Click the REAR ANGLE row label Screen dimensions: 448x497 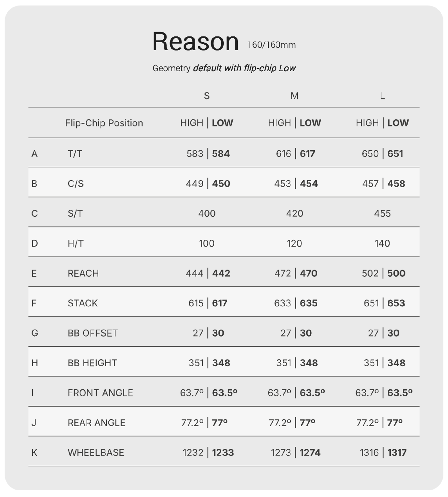coord(97,423)
